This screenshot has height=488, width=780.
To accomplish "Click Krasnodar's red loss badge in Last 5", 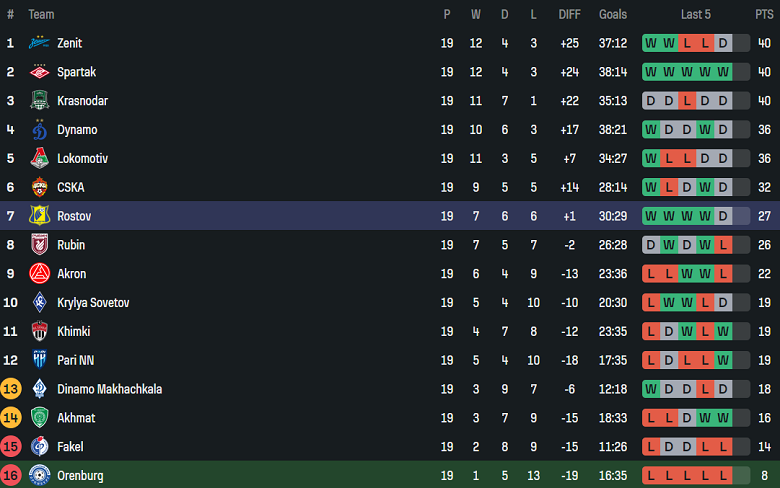I will point(687,101).
